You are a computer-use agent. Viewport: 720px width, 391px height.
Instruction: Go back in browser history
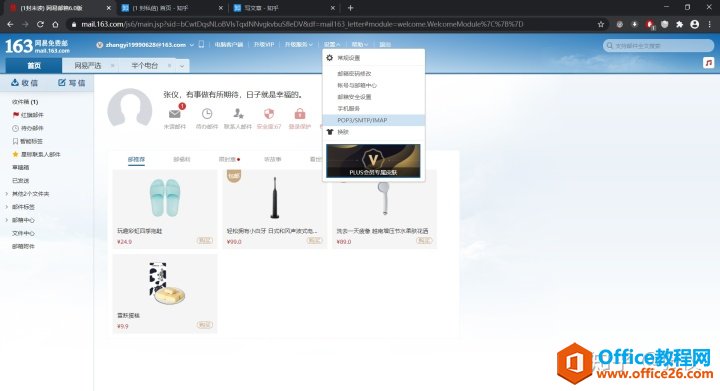11,24
